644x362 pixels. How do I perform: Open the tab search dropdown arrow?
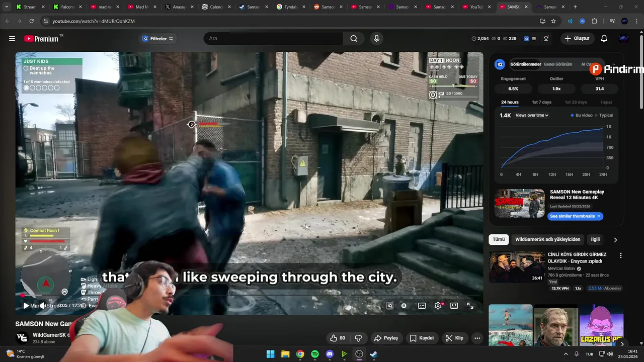tap(7, 7)
